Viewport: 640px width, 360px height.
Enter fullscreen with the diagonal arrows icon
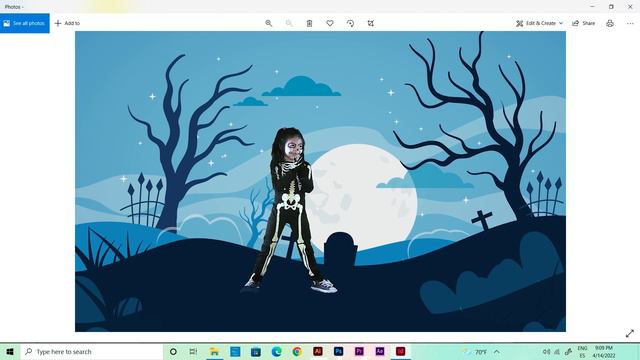coord(630,333)
